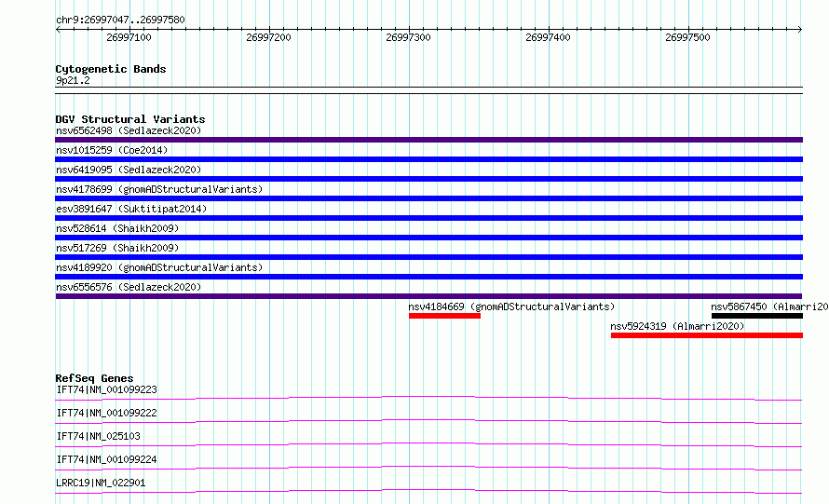Click the nsv6562498 (Sedlazeck2020) variant label

(x=129, y=130)
